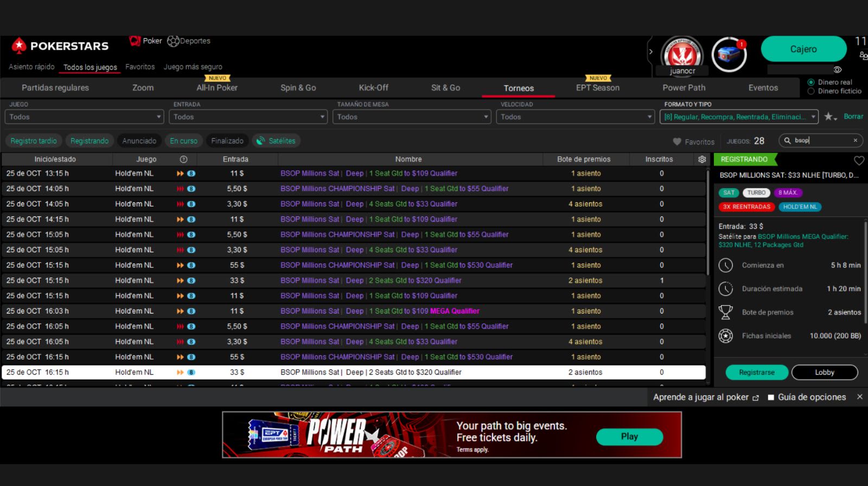Screen dimensions: 868x486
Task: Open juanocr profile avatar
Action: point(682,55)
